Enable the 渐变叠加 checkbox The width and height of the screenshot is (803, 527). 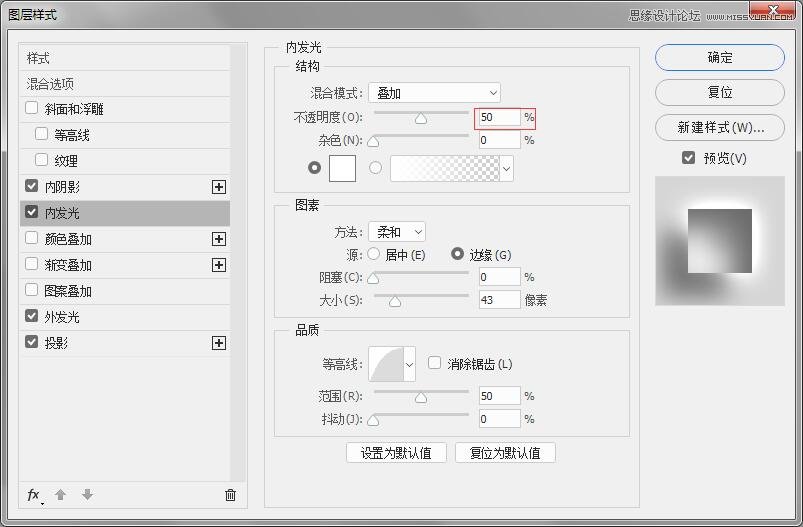point(32,264)
